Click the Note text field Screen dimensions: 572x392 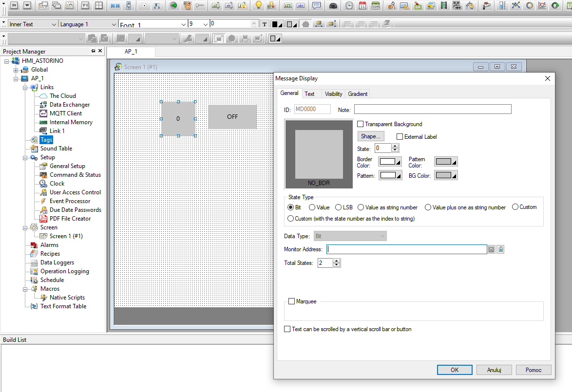tap(433, 110)
